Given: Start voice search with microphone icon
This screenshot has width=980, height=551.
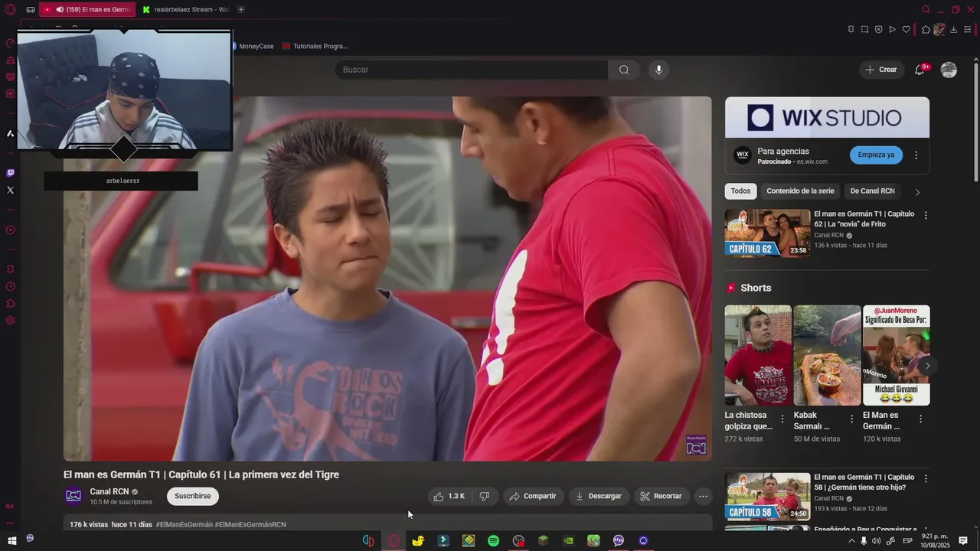Looking at the screenshot, I should pos(658,70).
